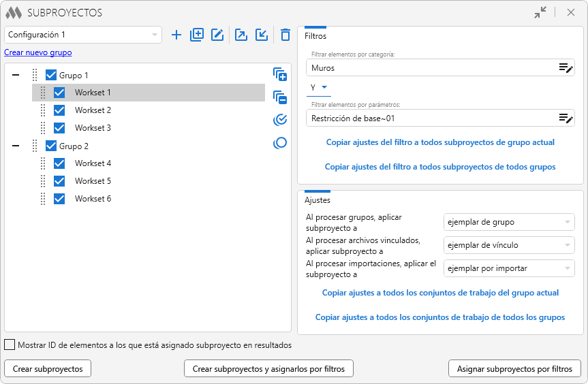The image size is (588, 384).
Task: Uncheck the Workset 2 checkbox
Action: tap(59, 110)
